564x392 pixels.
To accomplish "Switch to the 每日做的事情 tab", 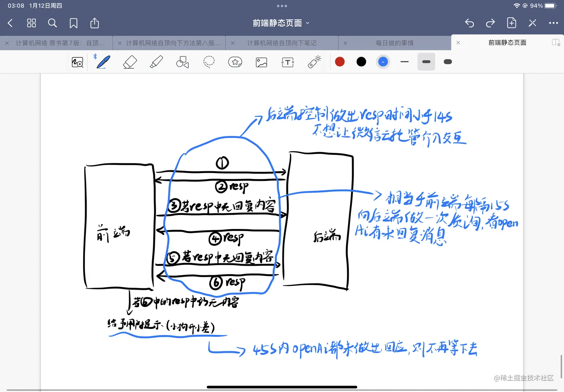I will (394, 43).
